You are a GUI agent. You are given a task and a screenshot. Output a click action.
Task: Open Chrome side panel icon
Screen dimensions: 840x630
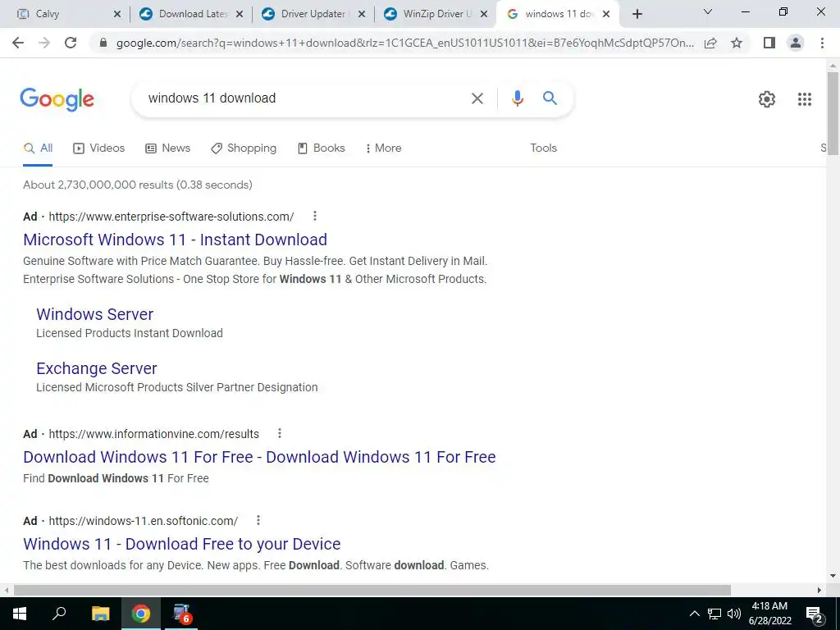coord(769,43)
